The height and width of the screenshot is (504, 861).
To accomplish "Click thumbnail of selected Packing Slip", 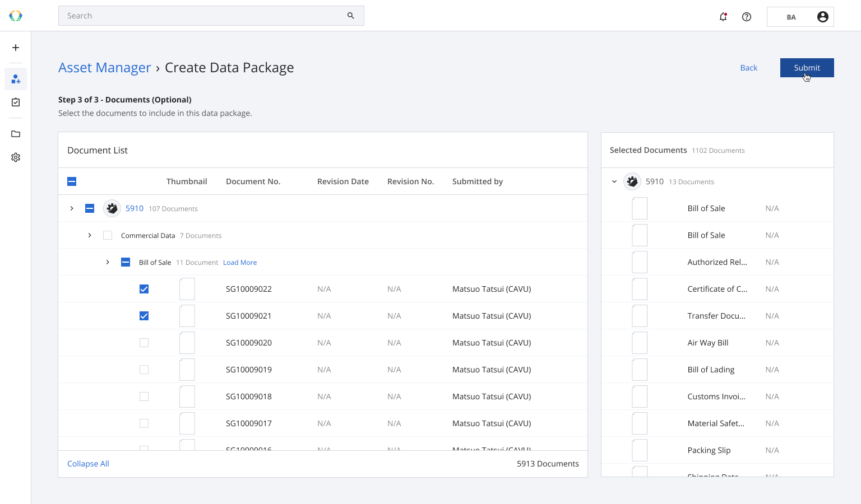I will pos(640,450).
